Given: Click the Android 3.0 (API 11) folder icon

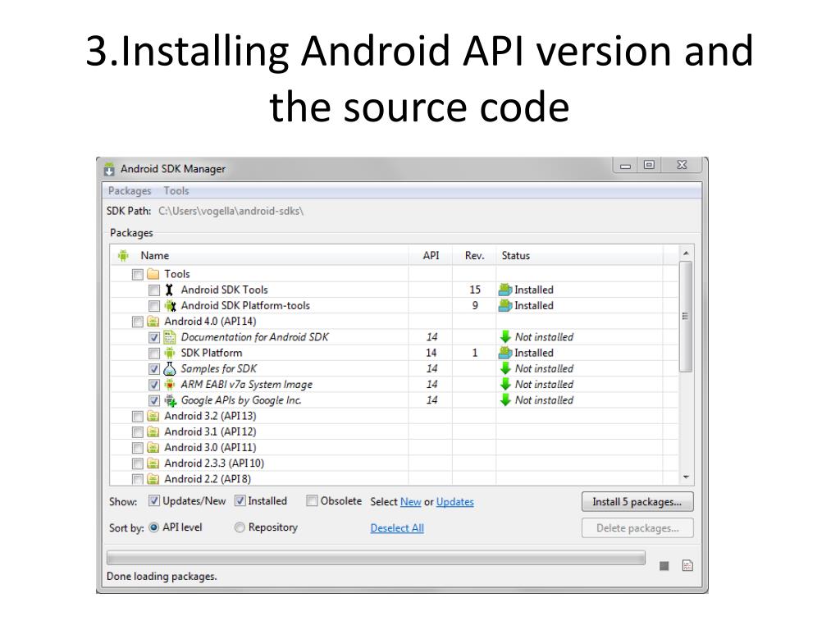Looking at the screenshot, I should (153, 448).
